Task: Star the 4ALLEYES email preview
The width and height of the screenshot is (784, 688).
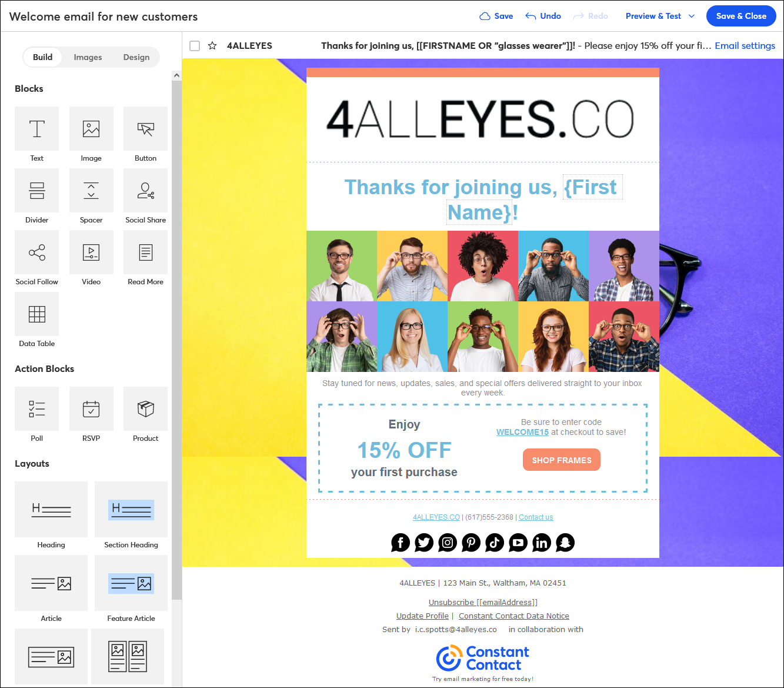Action: (212, 46)
